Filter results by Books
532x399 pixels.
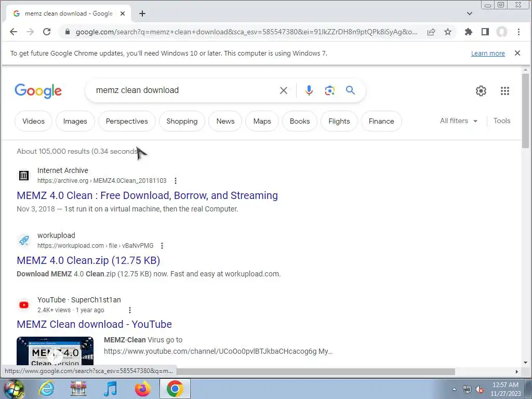pyautogui.click(x=300, y=121)
